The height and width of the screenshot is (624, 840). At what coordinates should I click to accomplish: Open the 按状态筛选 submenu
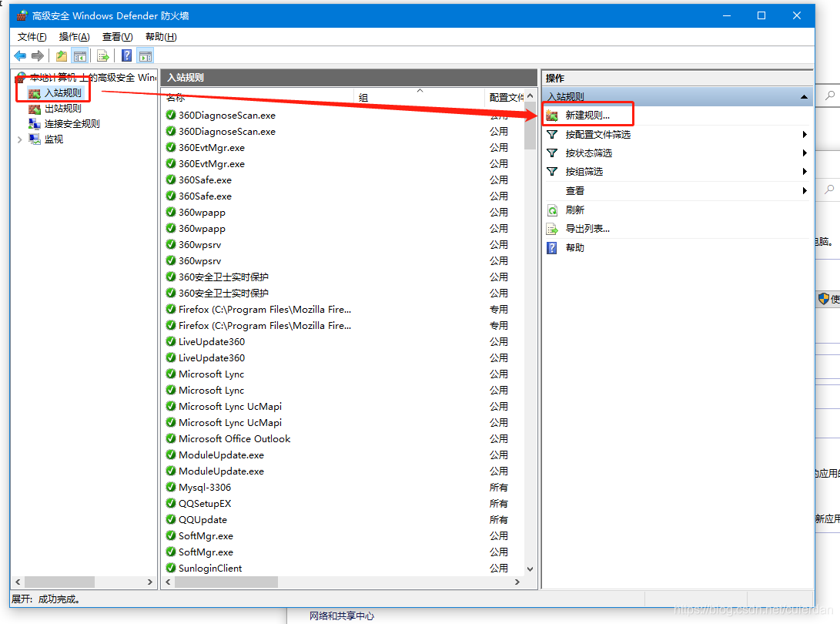(589, 153)
